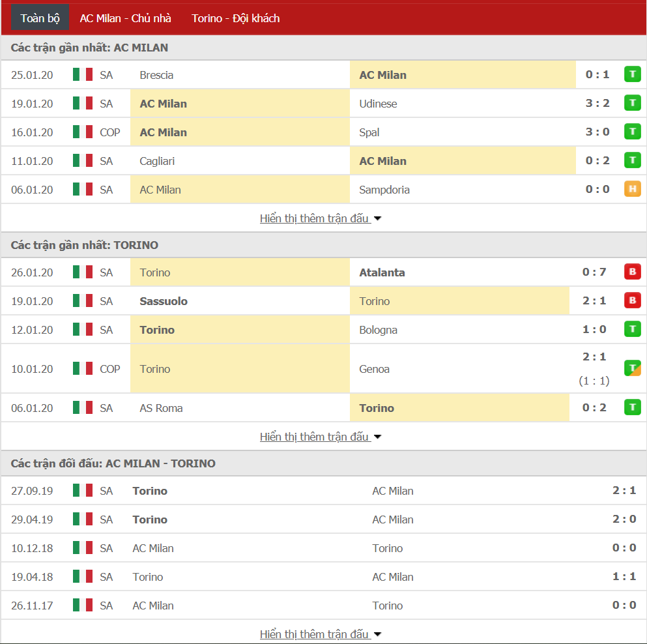Viewport: 647px width, 644px height.
Task: Open the 1 : 0 Bologna match score
Action: click(594, 329)
